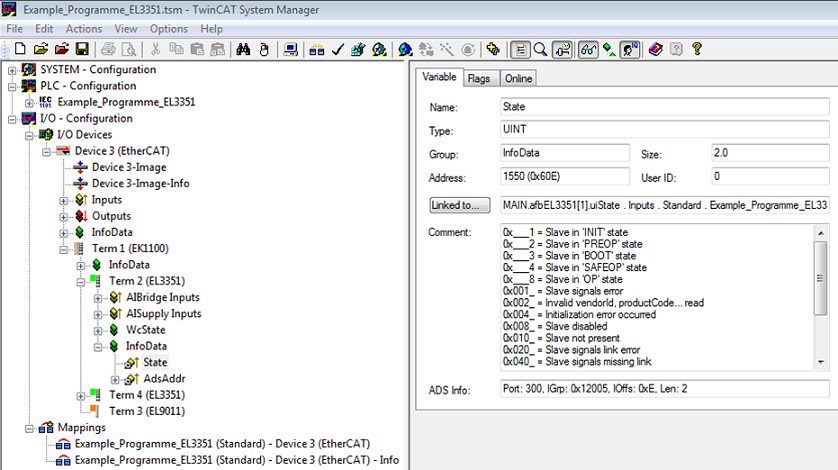Click the Choose Target System computer icon
This screenshot has height=470, width=838.
pos(290,49)
